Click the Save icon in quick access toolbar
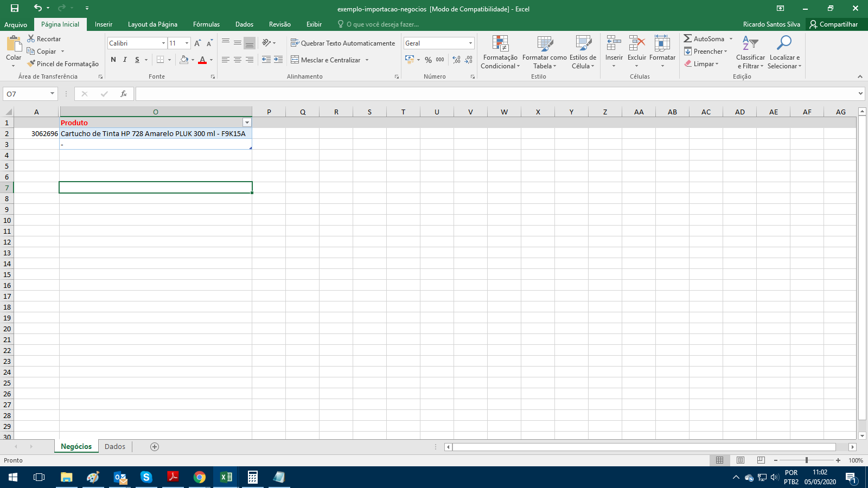The height and width of the screenshot is (488, 868). point(15,8)
